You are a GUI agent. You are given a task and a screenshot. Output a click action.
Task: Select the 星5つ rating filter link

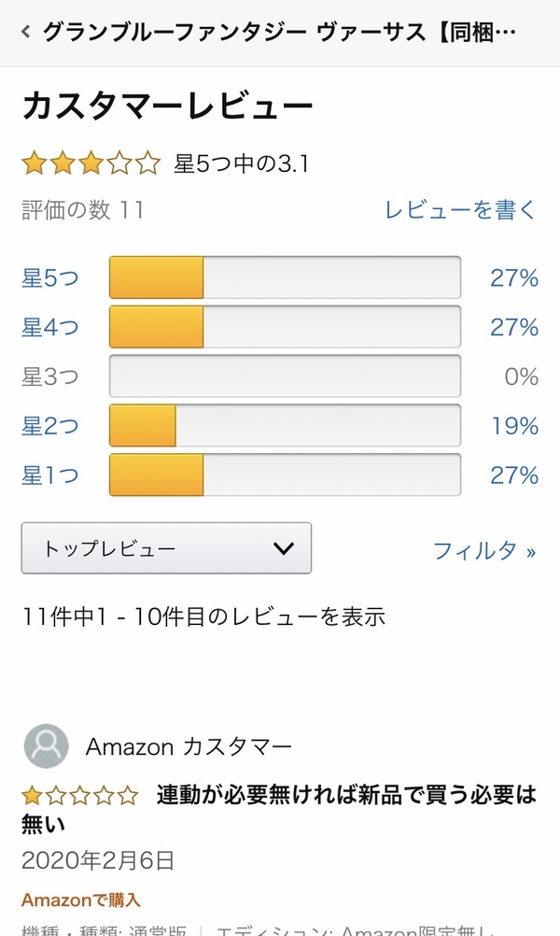(x=50, y=277)
